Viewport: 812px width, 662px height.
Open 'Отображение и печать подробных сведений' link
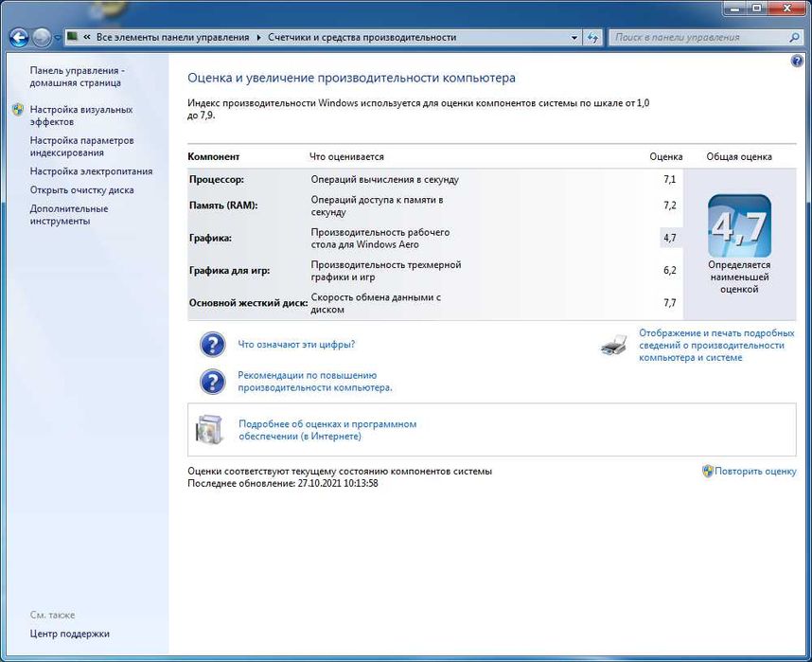coord(716,346)
